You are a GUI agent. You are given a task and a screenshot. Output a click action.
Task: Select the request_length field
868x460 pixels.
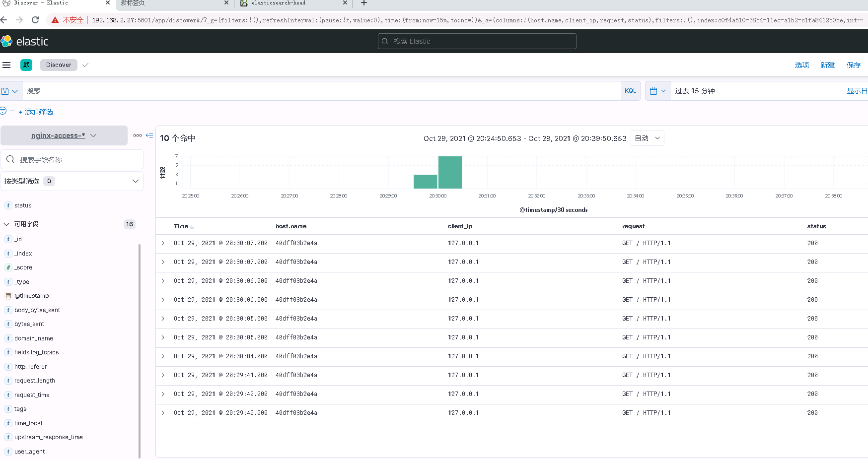point(35,381)
